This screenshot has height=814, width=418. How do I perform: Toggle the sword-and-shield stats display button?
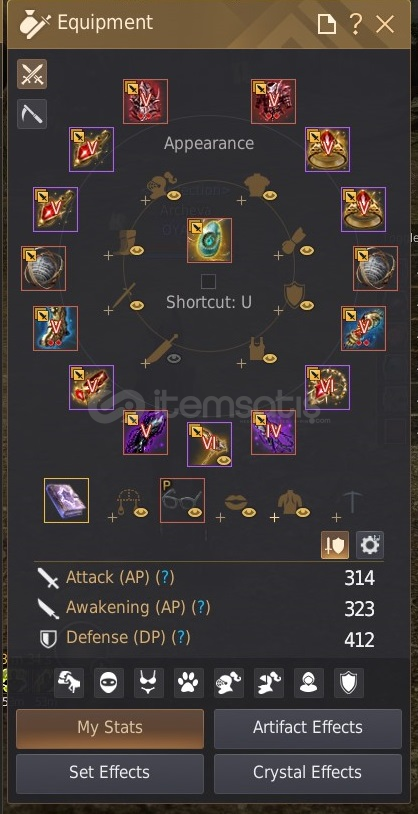pos(335,545)
